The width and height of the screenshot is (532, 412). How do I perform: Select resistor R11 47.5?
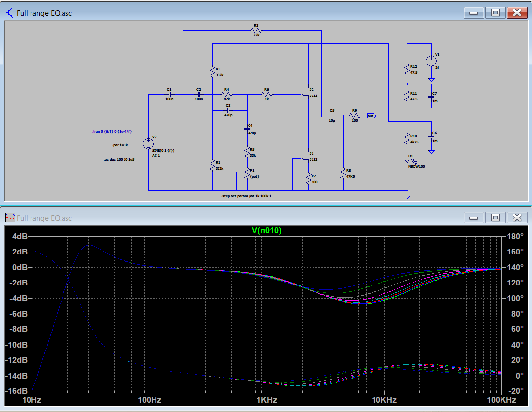click(x=407, y=95)
